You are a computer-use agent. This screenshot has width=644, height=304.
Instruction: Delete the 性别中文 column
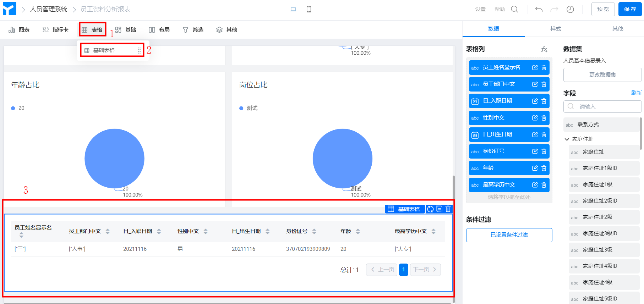tap(544, 118)
